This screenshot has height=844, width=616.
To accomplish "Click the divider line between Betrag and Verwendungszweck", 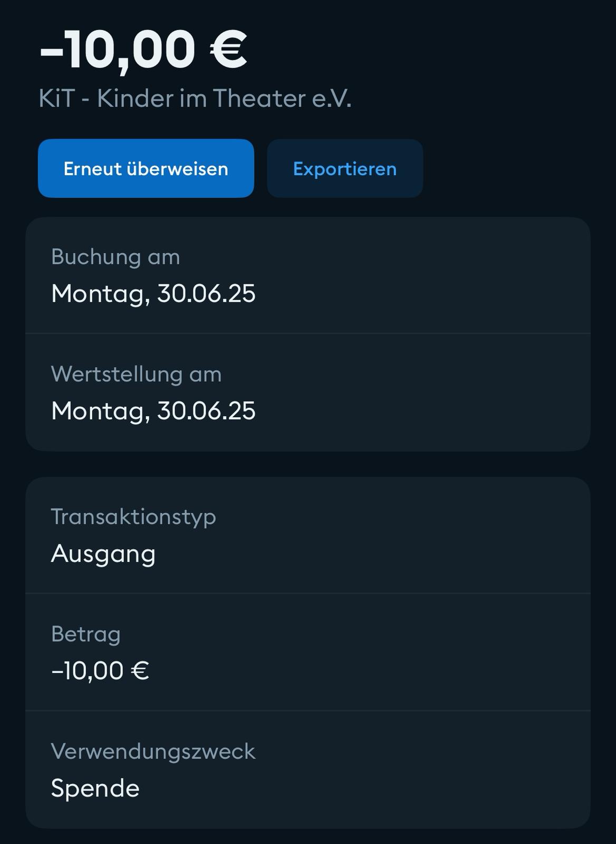I will click(x=308, y=711).
